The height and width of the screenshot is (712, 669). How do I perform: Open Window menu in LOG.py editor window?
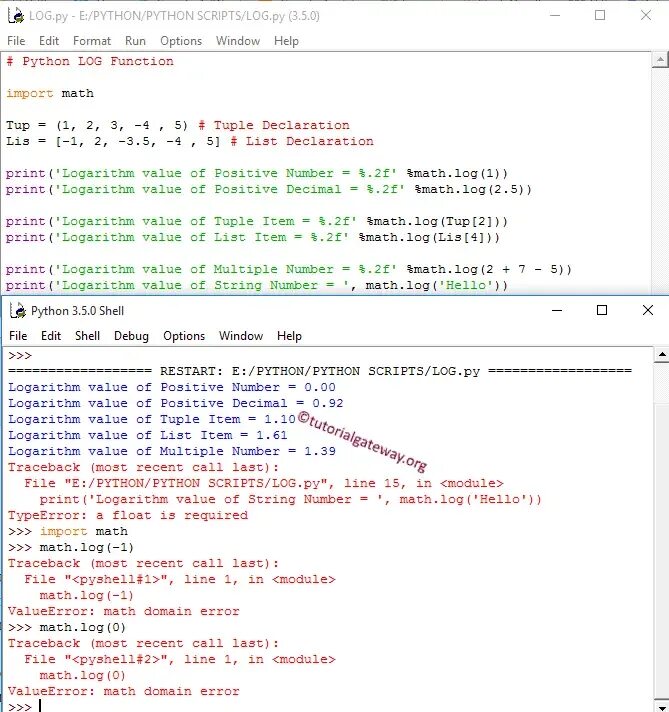pos(238,41)
